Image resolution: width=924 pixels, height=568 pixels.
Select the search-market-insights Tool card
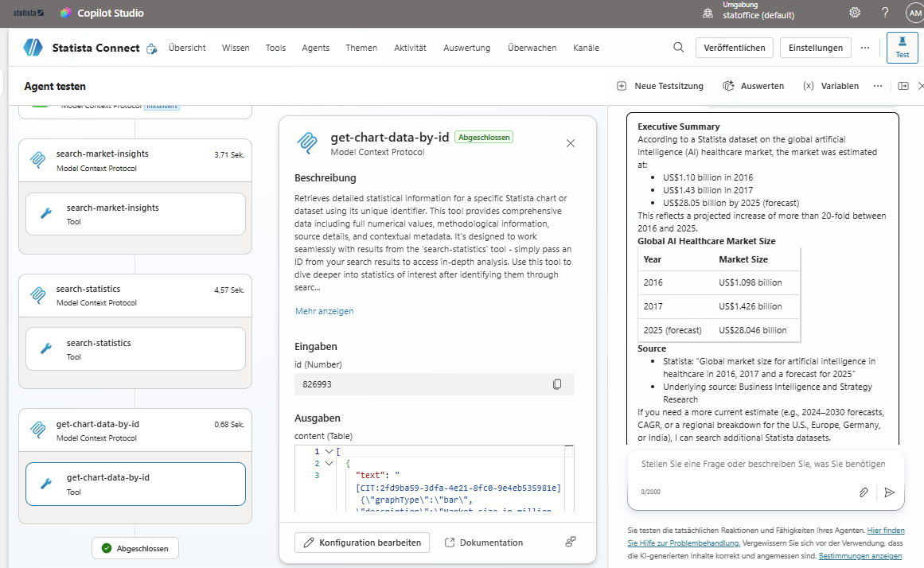135,214
